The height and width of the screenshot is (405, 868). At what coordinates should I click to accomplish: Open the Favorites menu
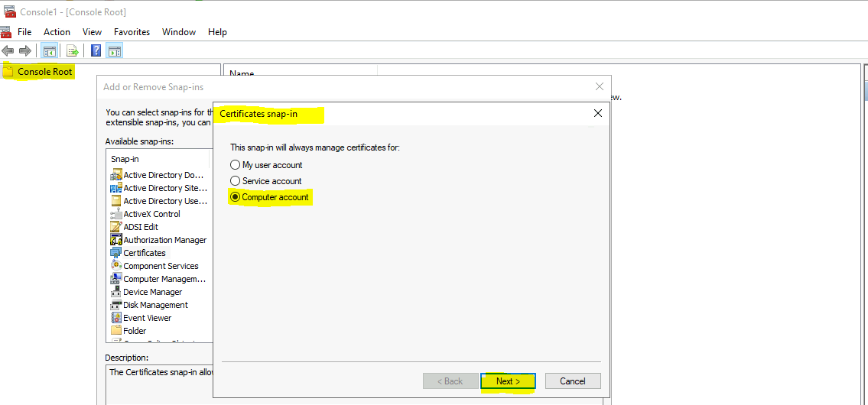(132, 32)
